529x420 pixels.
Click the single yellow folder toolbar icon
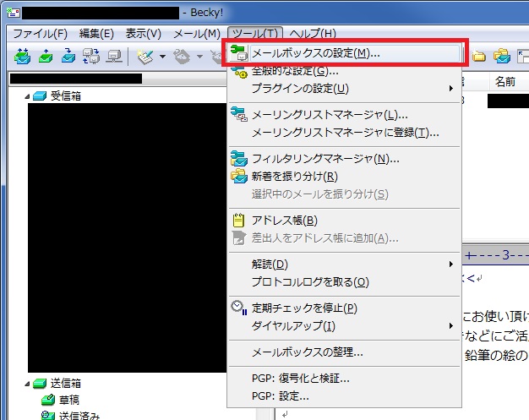(x=478, y=56)
